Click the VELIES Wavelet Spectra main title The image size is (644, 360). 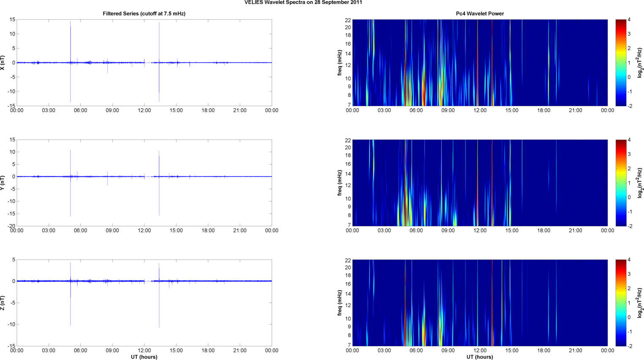pos(303,3)
